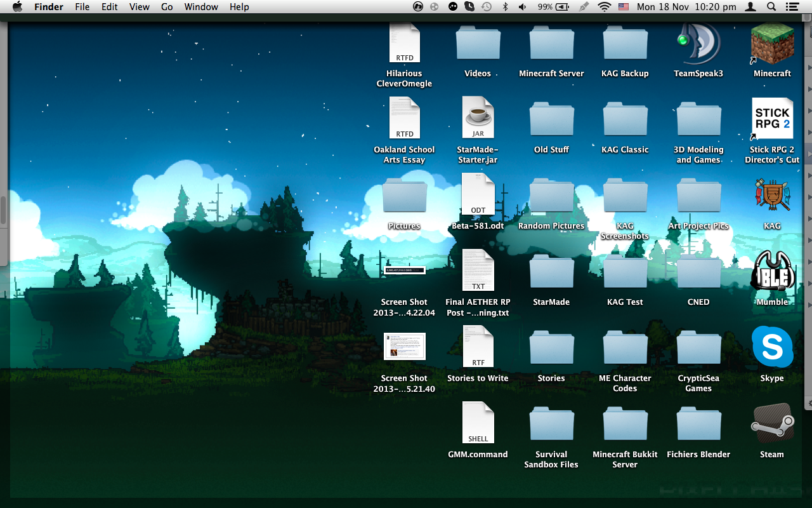
Task: Click the battery 99% indicator
Action: (553, 7)
